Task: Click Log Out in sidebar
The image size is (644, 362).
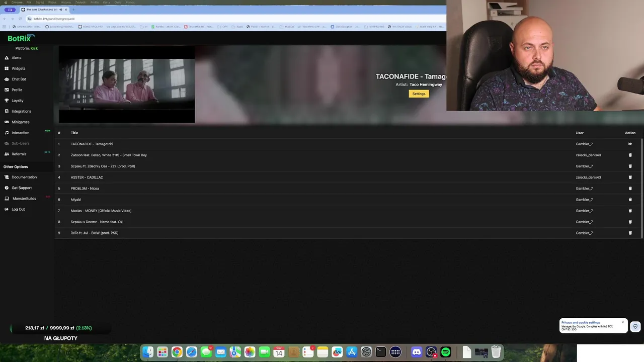Action: point(18,209)
